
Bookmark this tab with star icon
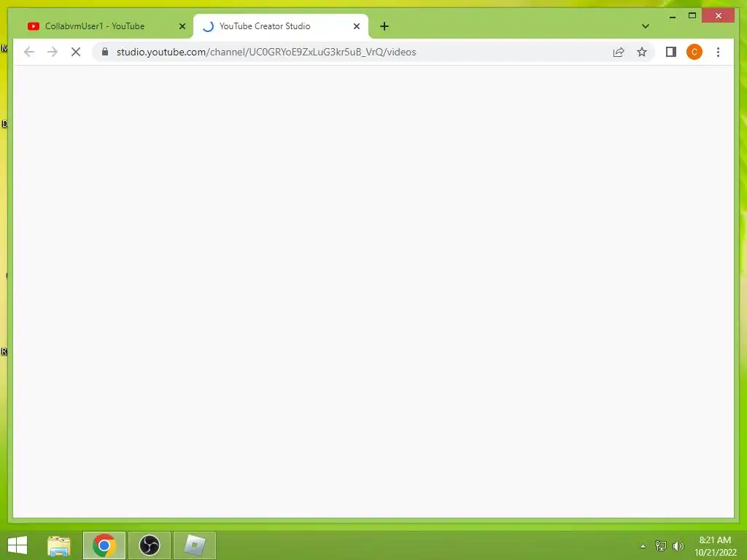click(x=642, y=52)
